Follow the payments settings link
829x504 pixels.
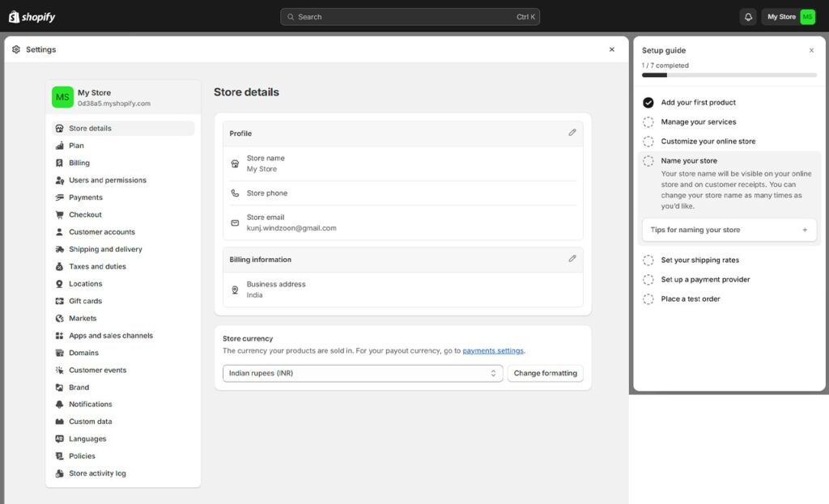pyautogui.click(x=493, y=351)
